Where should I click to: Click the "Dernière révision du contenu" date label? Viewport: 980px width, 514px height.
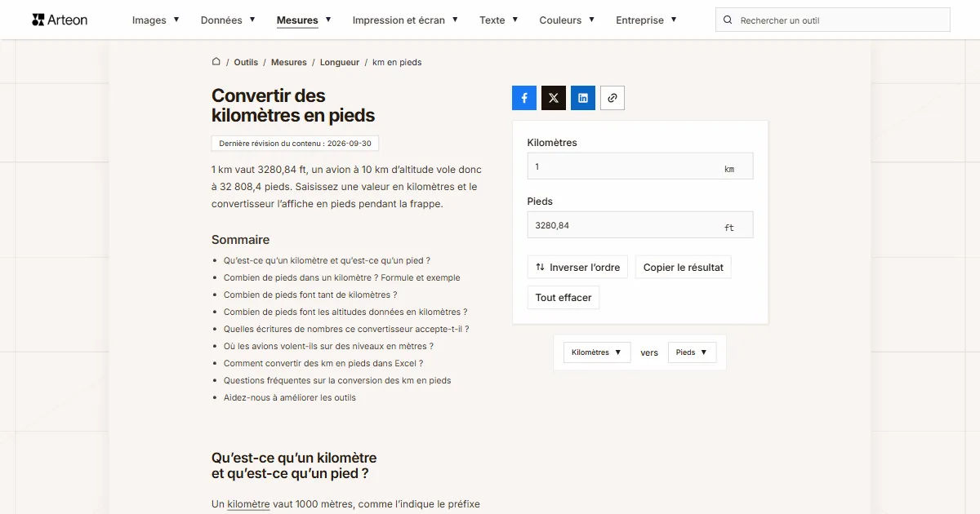[295, 144]
